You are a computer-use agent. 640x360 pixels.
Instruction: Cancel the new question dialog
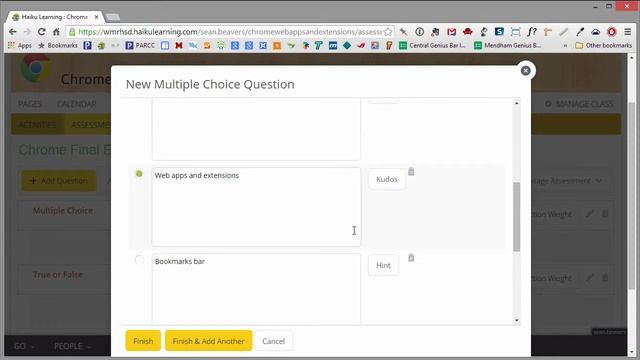273,341
